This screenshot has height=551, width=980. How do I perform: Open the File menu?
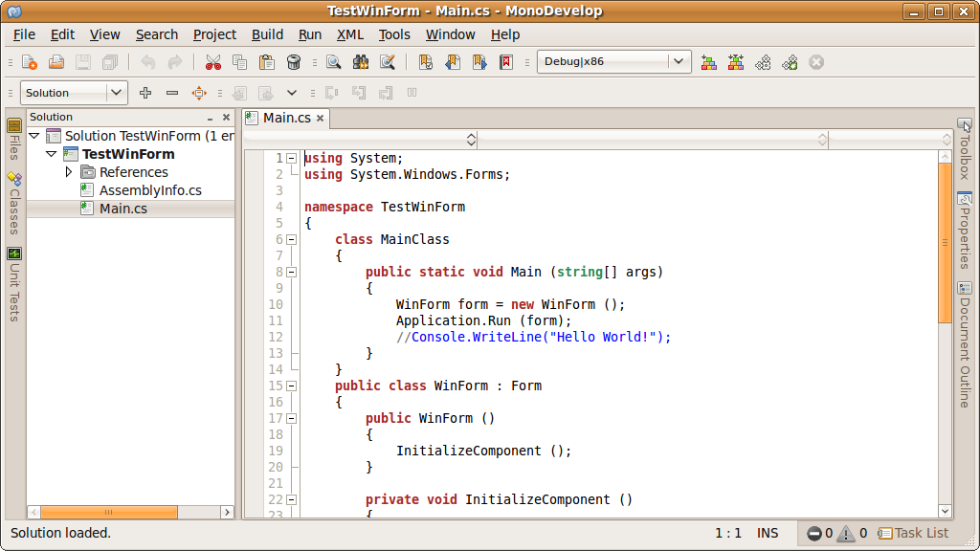point(24,34)
